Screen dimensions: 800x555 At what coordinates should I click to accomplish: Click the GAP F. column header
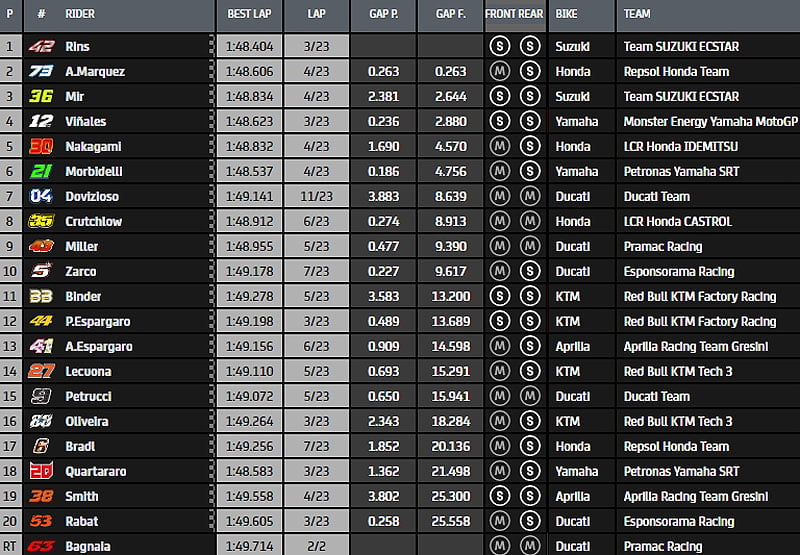click(x=451, y=14)
